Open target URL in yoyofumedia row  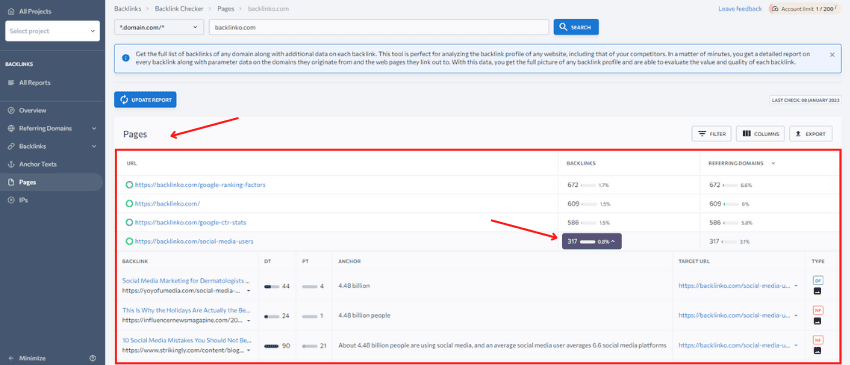click(735, 286)
